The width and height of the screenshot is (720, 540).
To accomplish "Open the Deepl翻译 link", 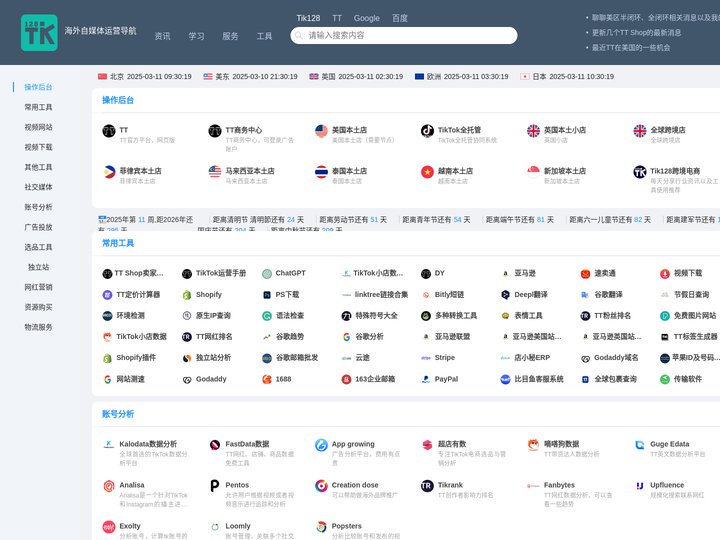I will [x=531, y=294].
